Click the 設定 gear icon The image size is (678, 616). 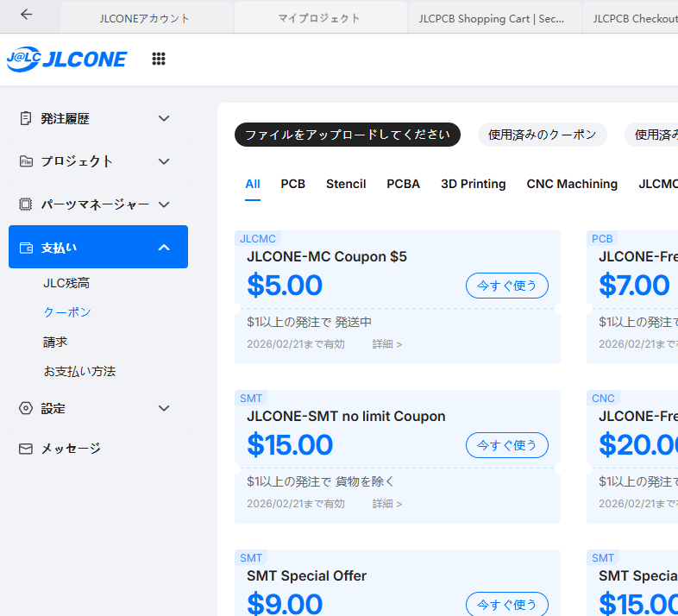click(x=26, y=408)
